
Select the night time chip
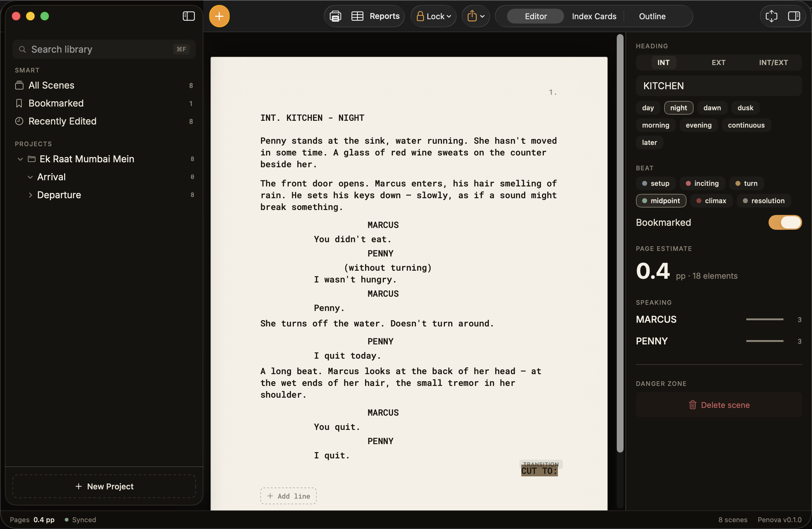click(678, 108)
